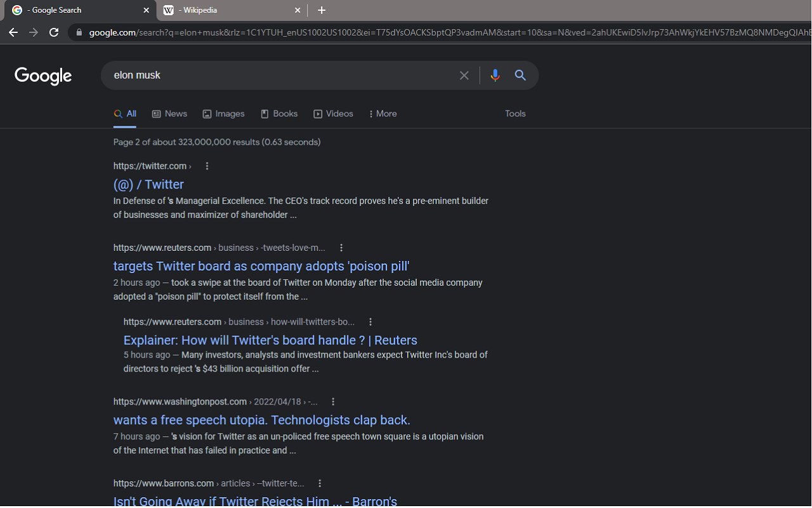Click the 'Page 2 of about 323,000,000 results' text

(217, 142)
